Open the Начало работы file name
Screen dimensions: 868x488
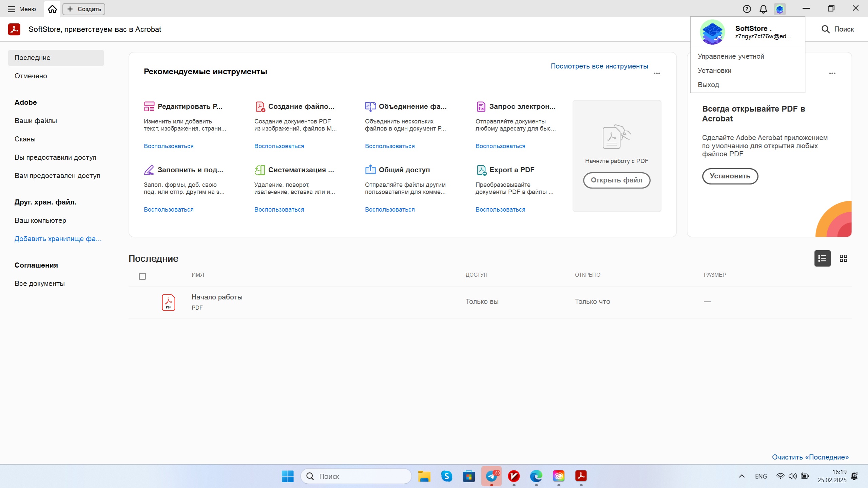217,297
